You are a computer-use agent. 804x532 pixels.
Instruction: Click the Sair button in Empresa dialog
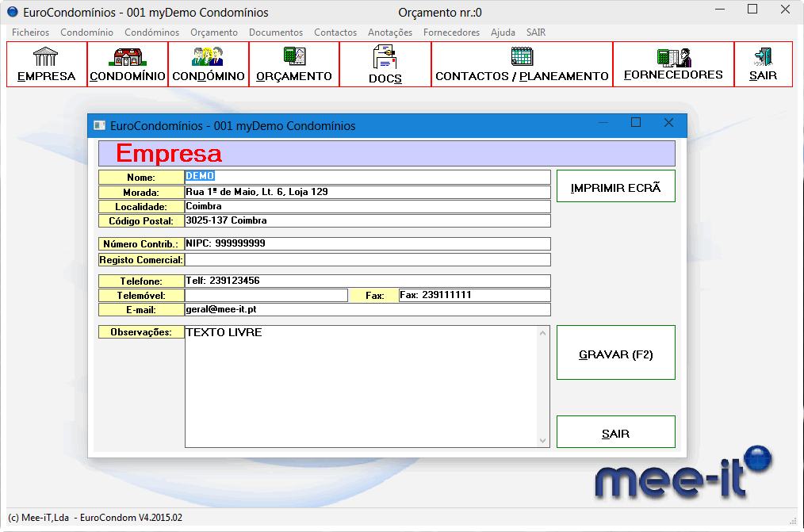[x=616, y=433]
